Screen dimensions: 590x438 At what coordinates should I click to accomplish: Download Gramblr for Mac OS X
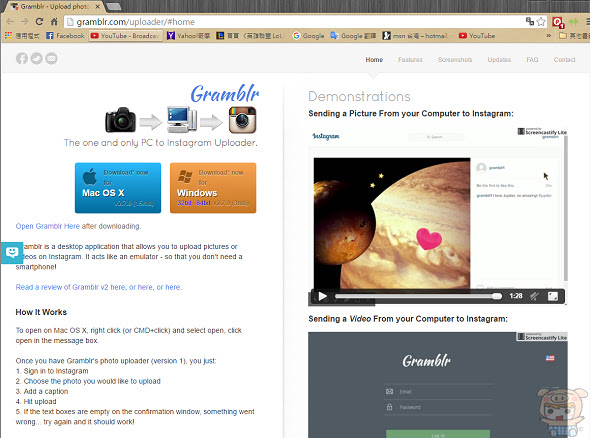tap(118, 188)
